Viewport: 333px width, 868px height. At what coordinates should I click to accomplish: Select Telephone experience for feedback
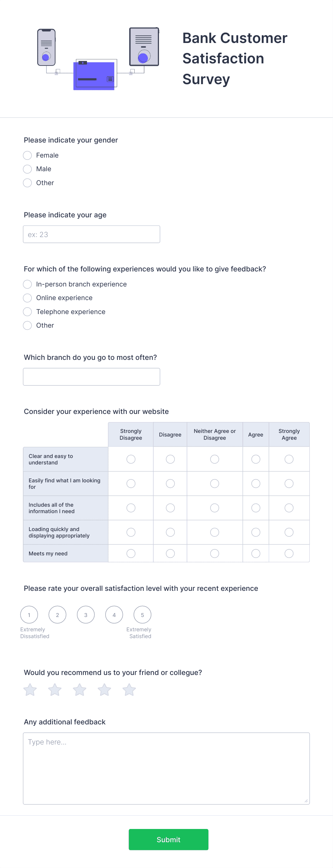point(27,312)
